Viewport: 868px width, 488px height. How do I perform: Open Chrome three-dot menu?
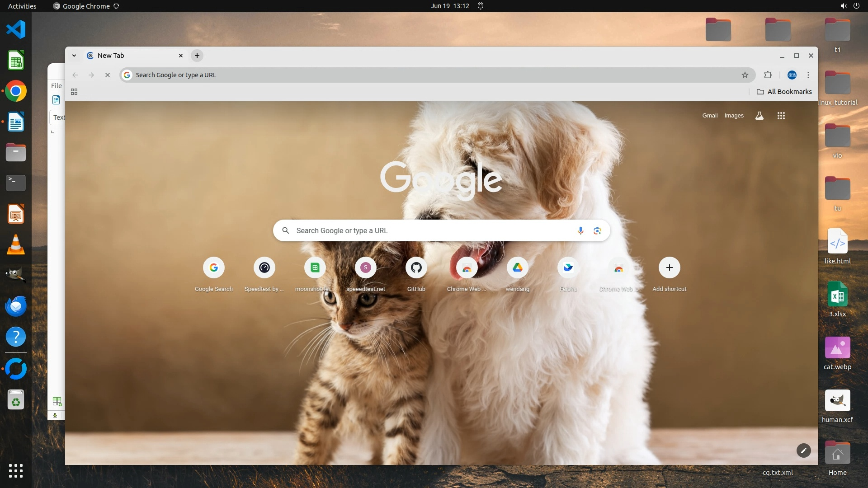click(x=808, y=75)
